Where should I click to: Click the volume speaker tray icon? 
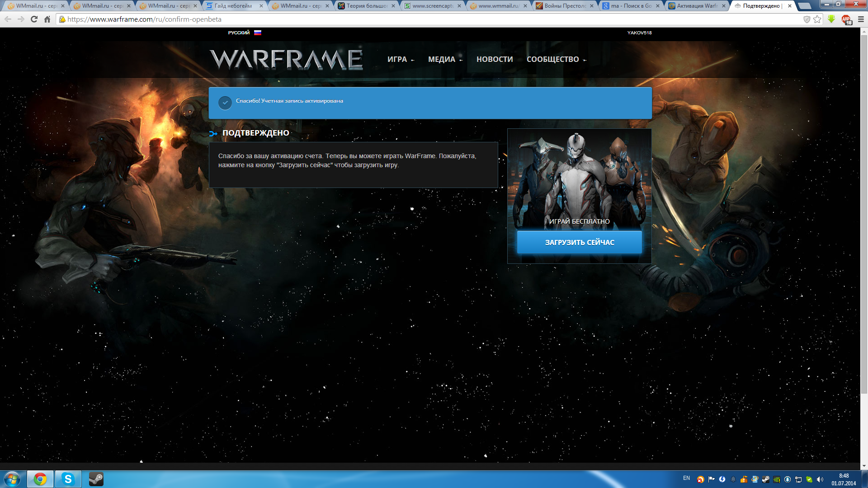[820, 479]
